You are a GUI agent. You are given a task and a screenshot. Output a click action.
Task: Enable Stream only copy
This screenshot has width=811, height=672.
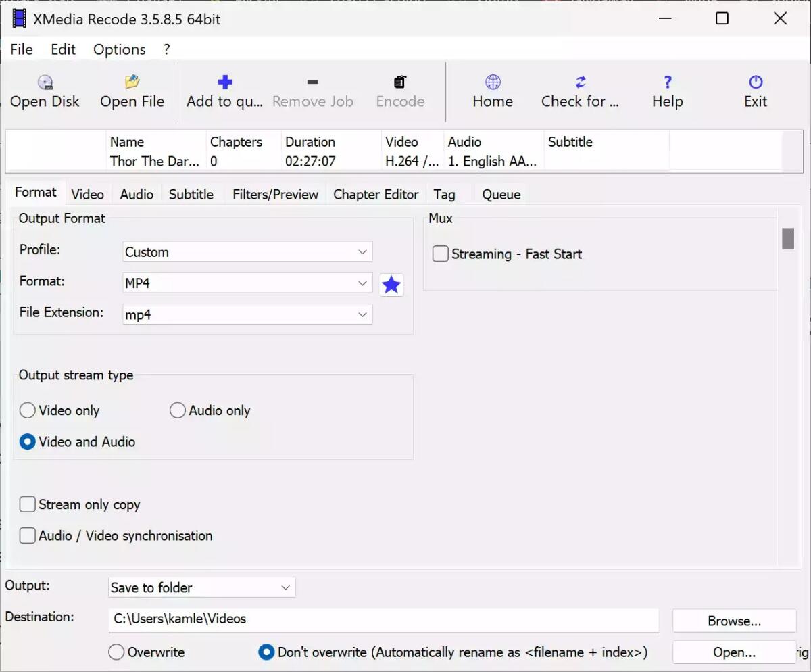point(28,504)
